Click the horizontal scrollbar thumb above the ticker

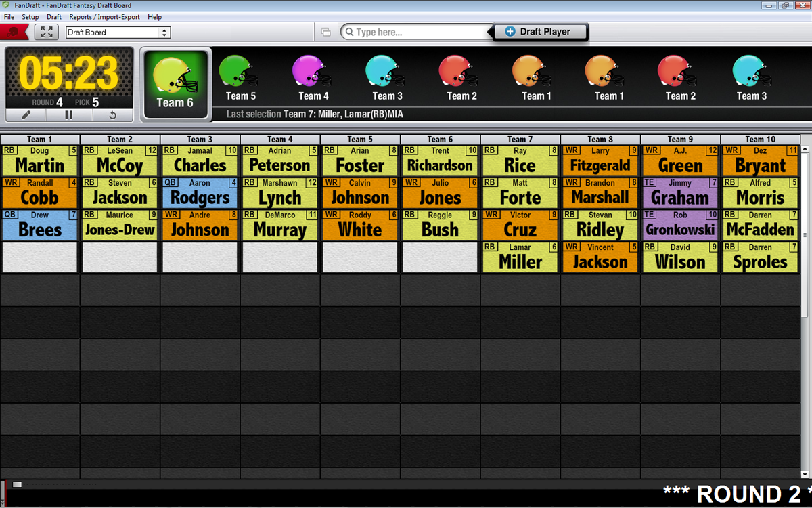point(18,484)
